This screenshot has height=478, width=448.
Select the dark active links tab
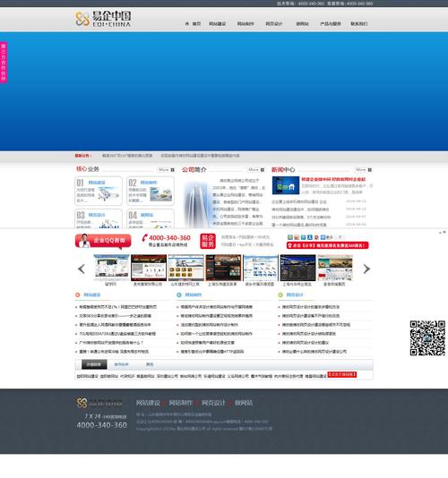click(x=94, y=364)
